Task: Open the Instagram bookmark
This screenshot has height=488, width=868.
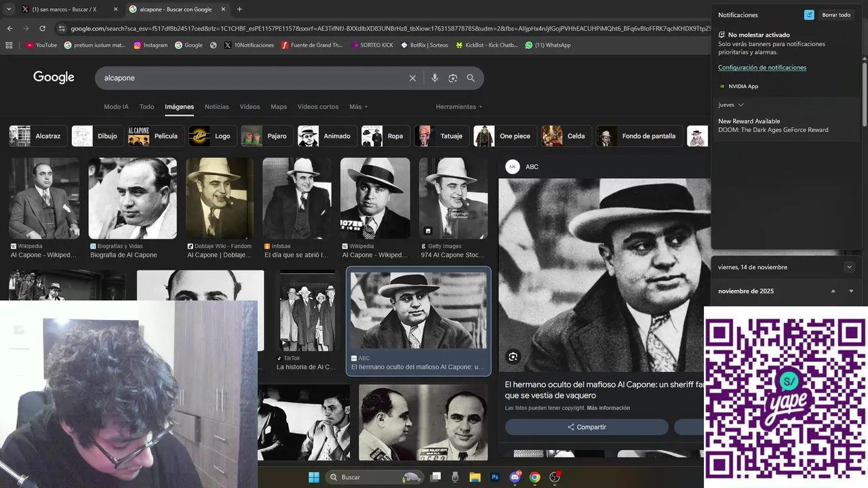Action: click(x=151, y=45)
